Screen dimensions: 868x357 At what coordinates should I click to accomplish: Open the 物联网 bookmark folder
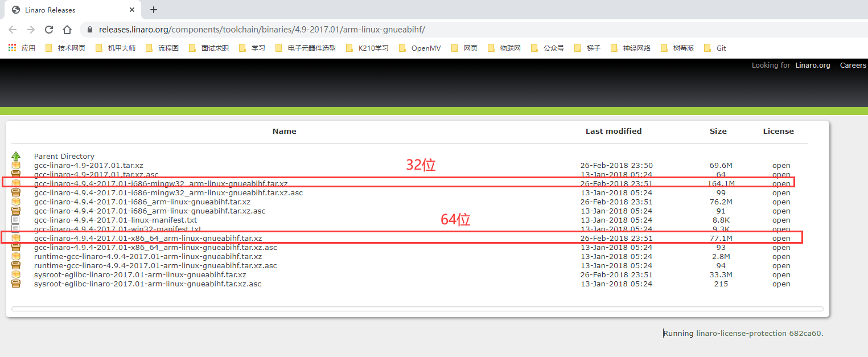point(504,48)
